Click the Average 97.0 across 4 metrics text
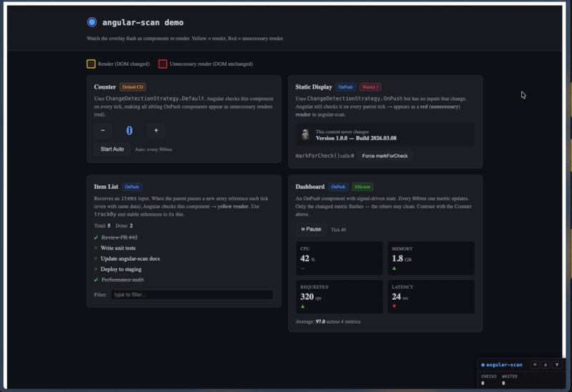 [x=328, y=322]
